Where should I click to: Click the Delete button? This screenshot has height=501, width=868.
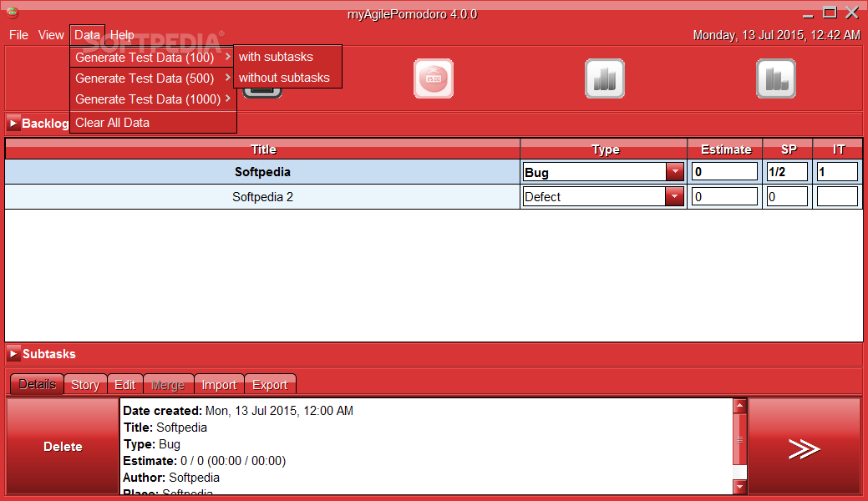point(63,446)
